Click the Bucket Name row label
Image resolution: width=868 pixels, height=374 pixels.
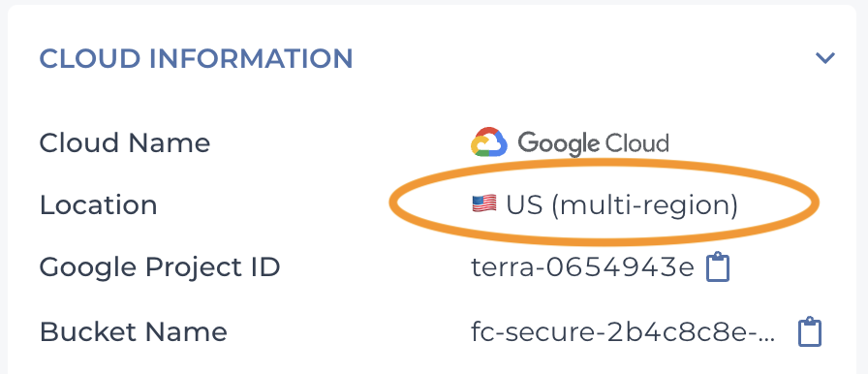point(134,332)
